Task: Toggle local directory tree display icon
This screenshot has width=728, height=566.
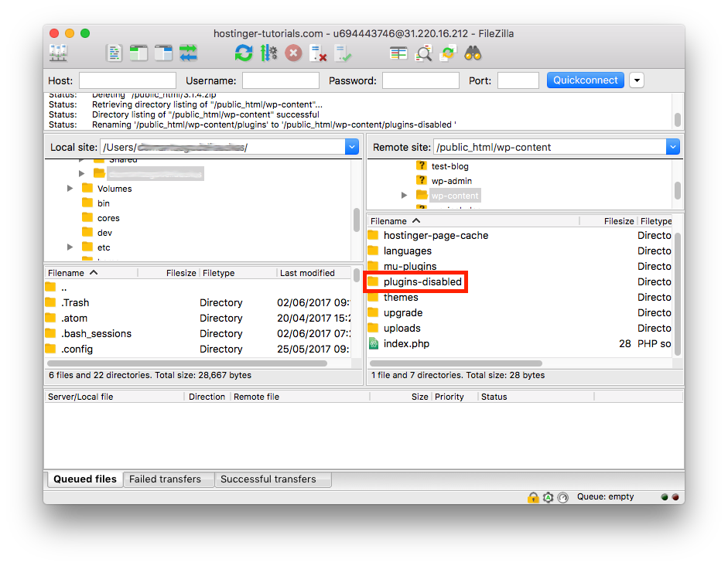Action: (x=138, y=53)
